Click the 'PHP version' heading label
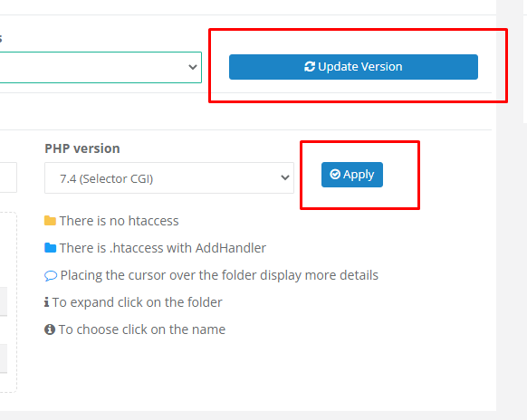Screen dimensions: 527x420 coord(82,148)
